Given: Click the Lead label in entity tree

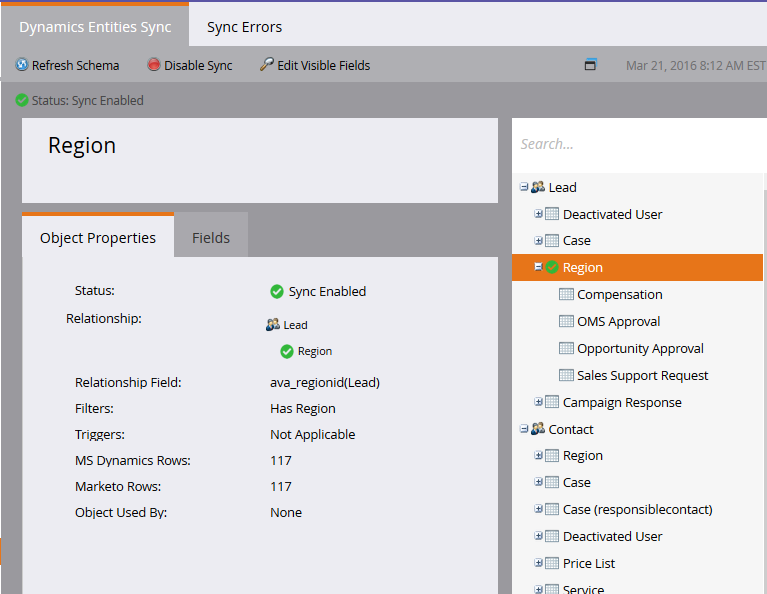Looking at the screenshot, I should tap(563, 187).
